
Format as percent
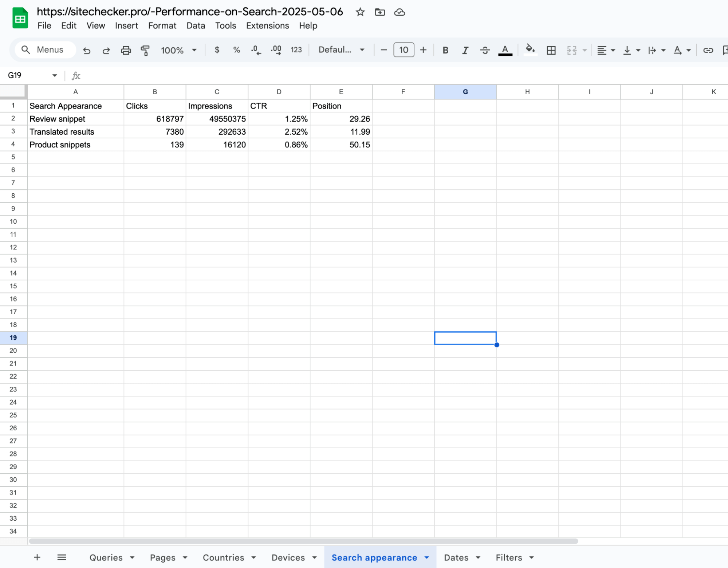point(237,50)
